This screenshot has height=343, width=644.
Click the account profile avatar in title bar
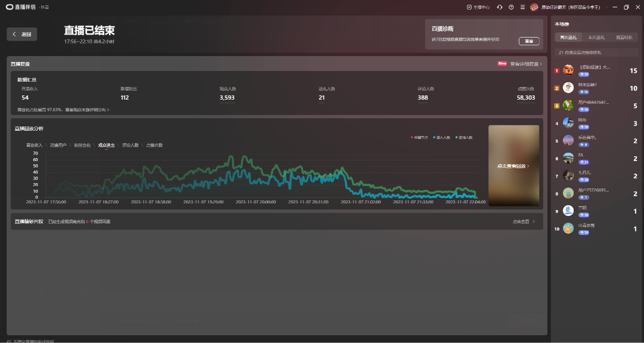coord(534,7)
